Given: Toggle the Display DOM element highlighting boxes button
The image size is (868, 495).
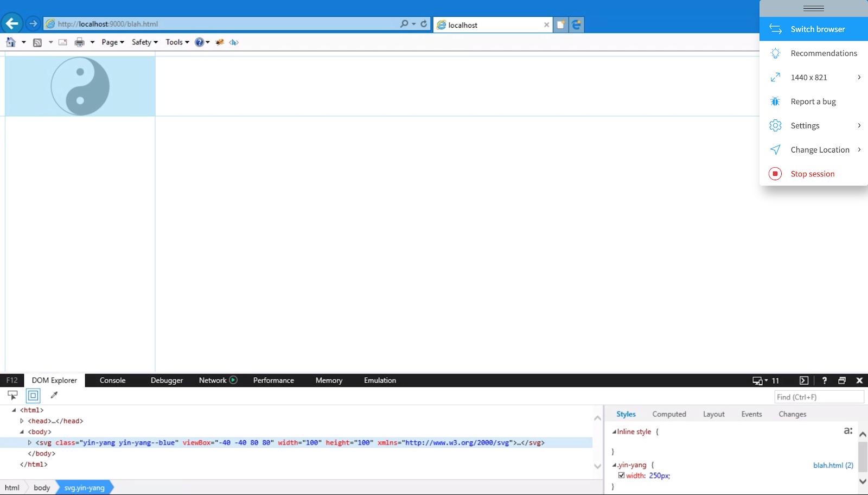Looking at the screenshot, I should point(33,396).
